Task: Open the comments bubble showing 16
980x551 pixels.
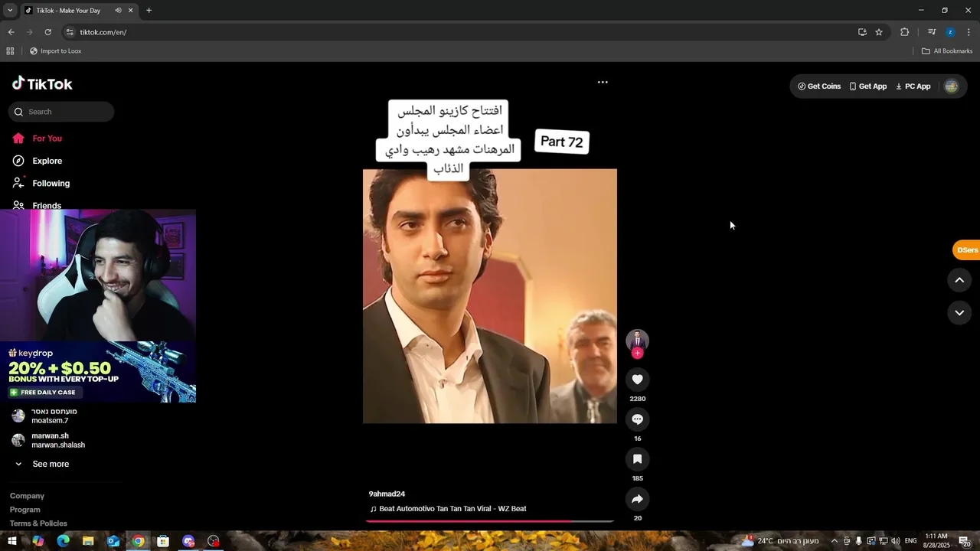Action: [x=637, y=419]
